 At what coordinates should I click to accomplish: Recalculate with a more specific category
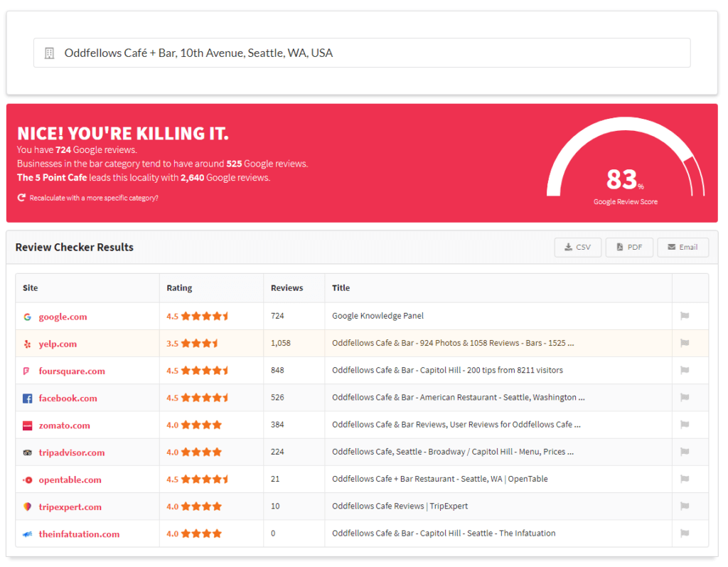coord(93,198)
